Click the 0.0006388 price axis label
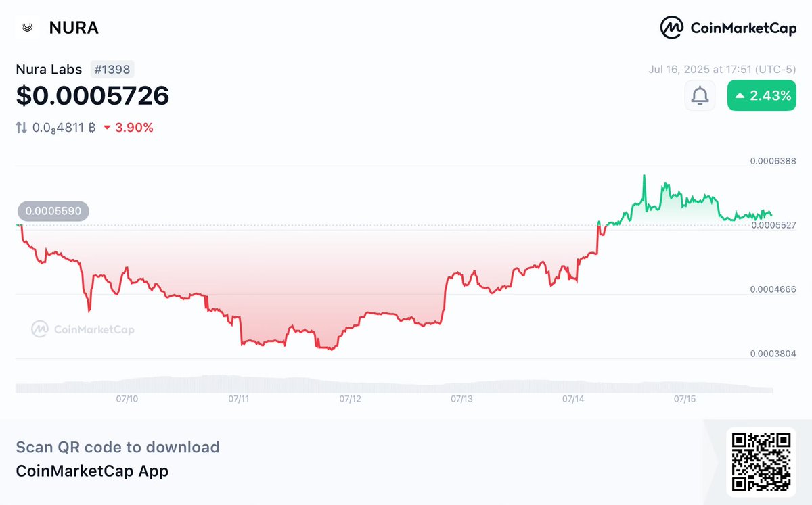This screenshot has height=505, width=812. point(773,161)
